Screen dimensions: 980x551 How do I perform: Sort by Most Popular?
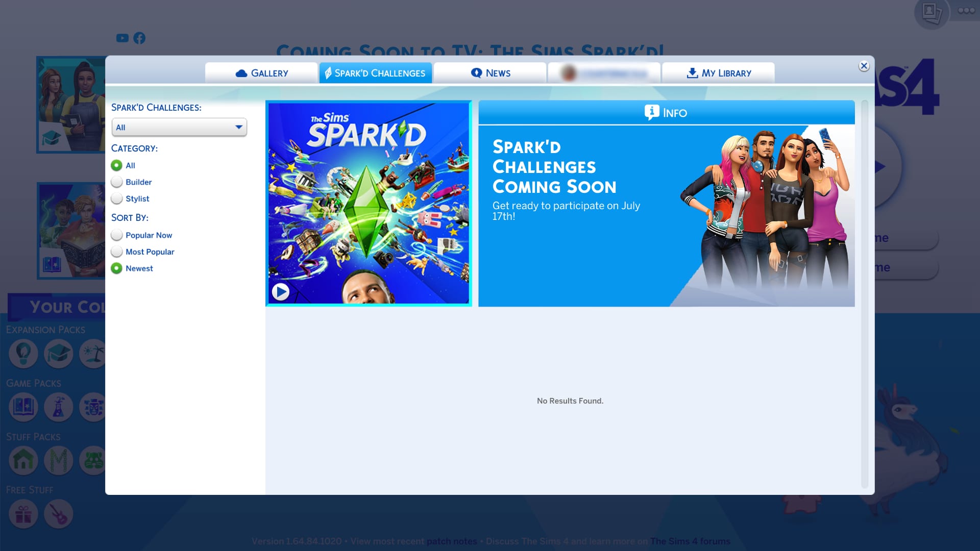click(117, 252)
